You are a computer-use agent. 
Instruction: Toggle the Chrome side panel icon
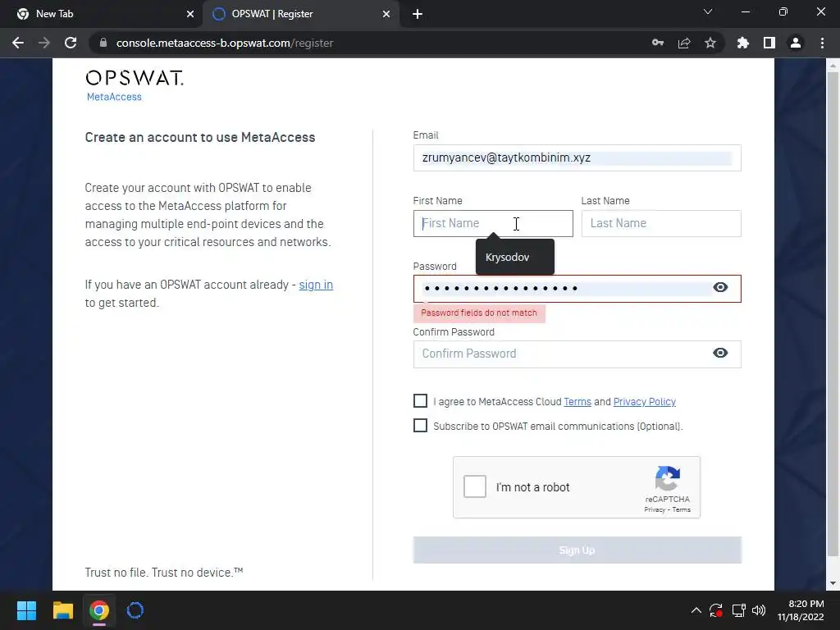769,43
